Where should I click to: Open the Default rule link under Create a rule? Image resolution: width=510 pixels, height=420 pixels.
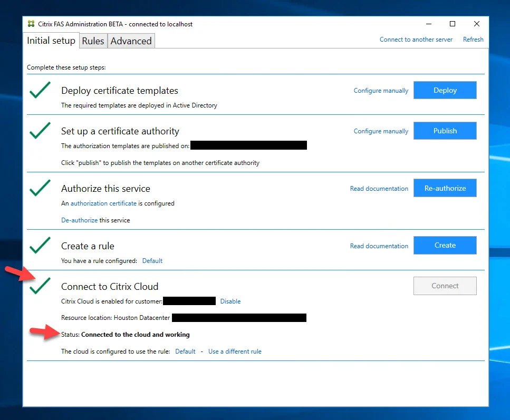152,261
